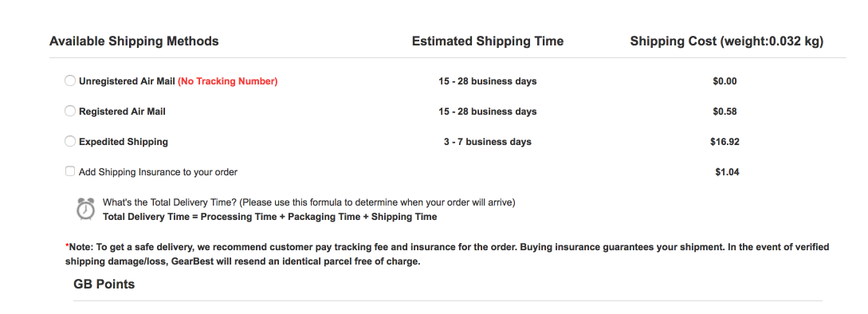The image size is (868, 314).
Task: Click the $16.92 shipping cost
Action: [725, 142]
